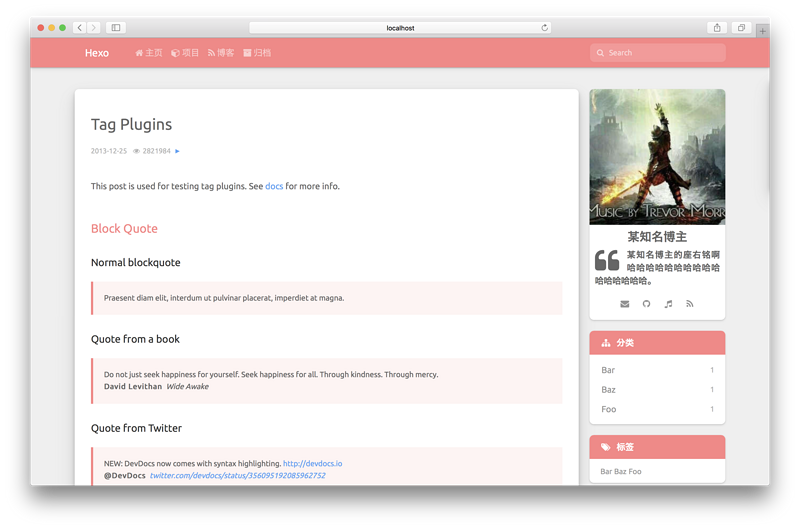Viewport: 800px width, 529px height.
Task: Open the 博客 blog menu item
Action: [221, 53]
